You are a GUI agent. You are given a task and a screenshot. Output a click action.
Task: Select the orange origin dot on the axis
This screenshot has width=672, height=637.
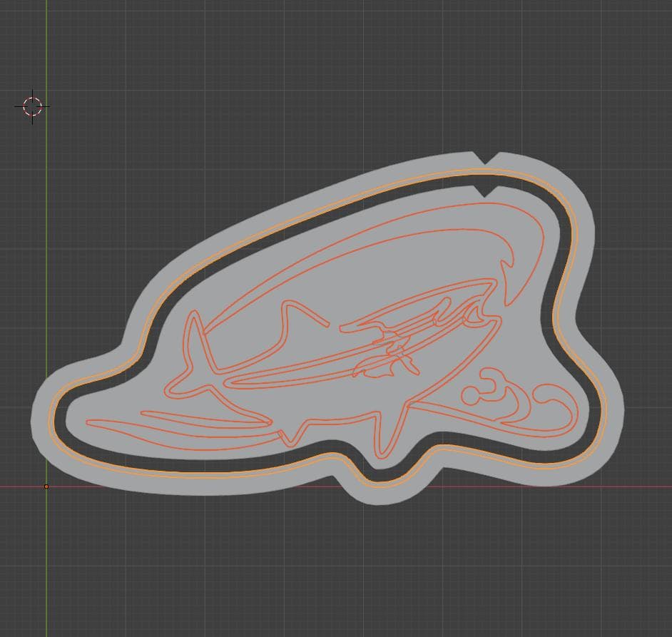[x=46, y=486]
